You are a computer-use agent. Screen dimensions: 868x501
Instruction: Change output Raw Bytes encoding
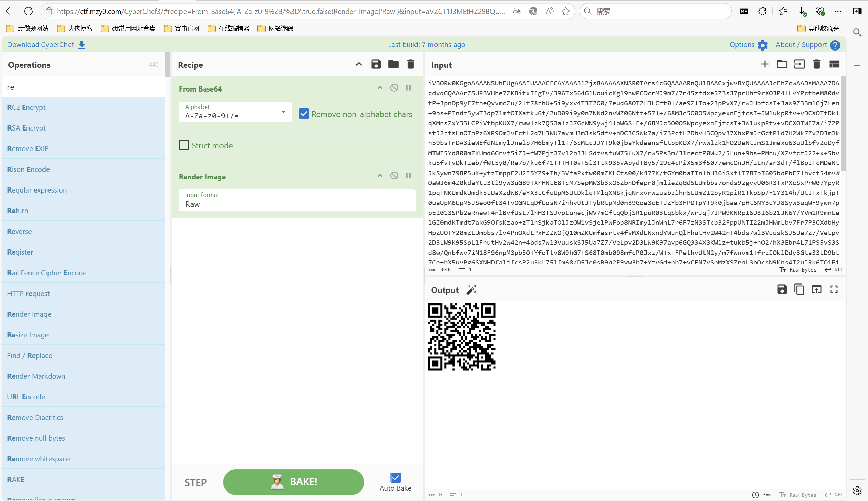click(x=798, y=495)
